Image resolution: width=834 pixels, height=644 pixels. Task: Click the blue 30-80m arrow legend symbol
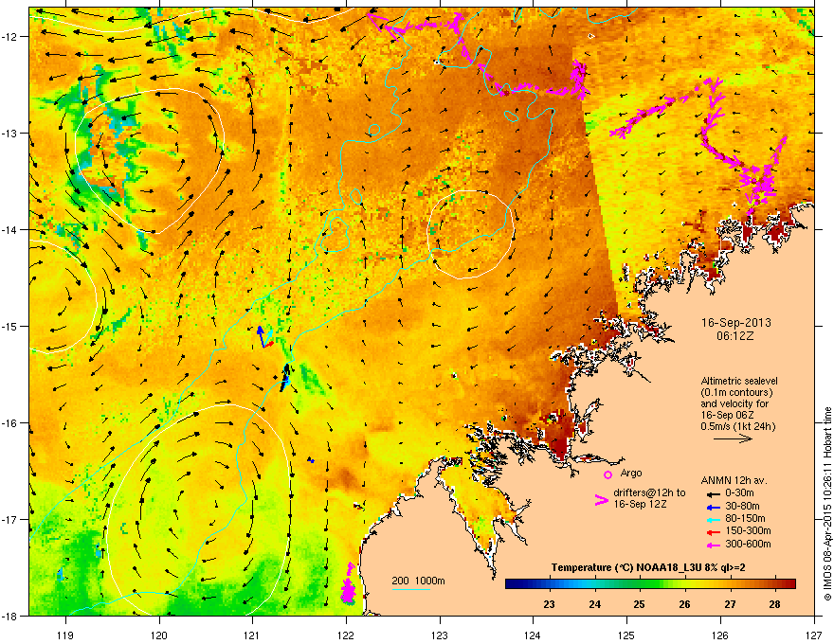(x=712, y=508)
